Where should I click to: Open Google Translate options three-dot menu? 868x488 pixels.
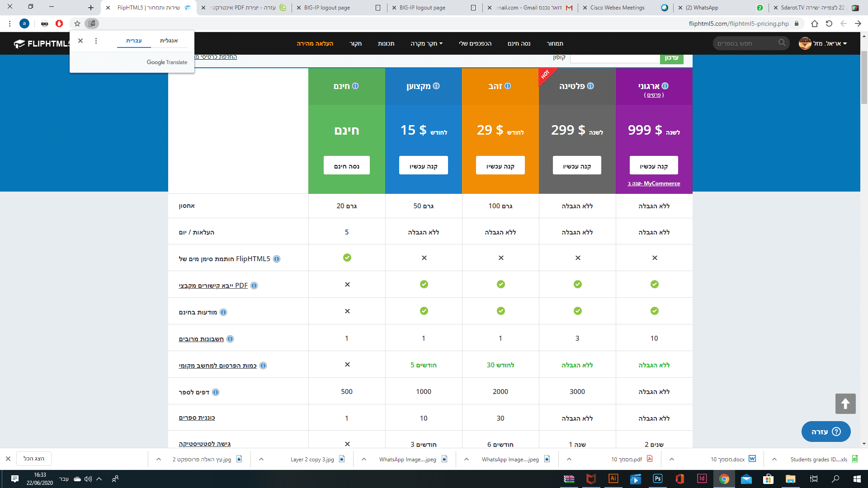coord(96,41)
